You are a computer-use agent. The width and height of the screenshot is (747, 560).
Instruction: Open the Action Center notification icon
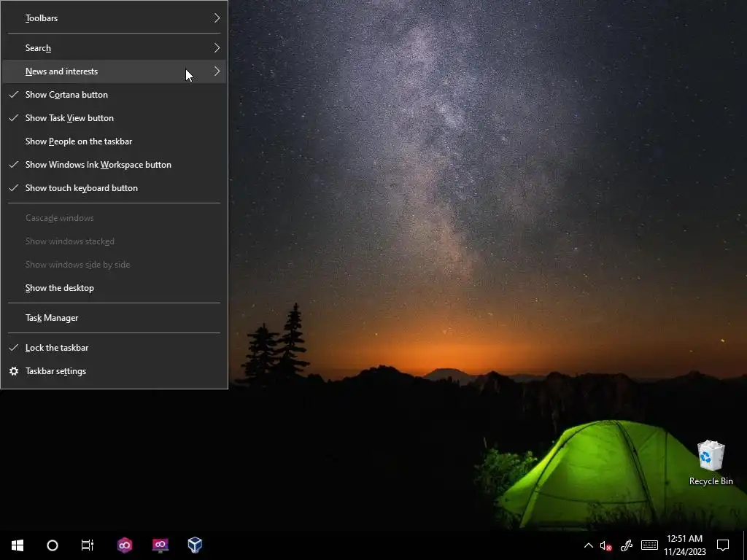tap(723, 545)
